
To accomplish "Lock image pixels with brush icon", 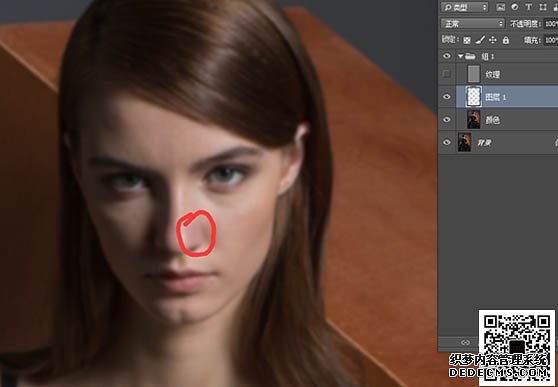I will [480, 40].
